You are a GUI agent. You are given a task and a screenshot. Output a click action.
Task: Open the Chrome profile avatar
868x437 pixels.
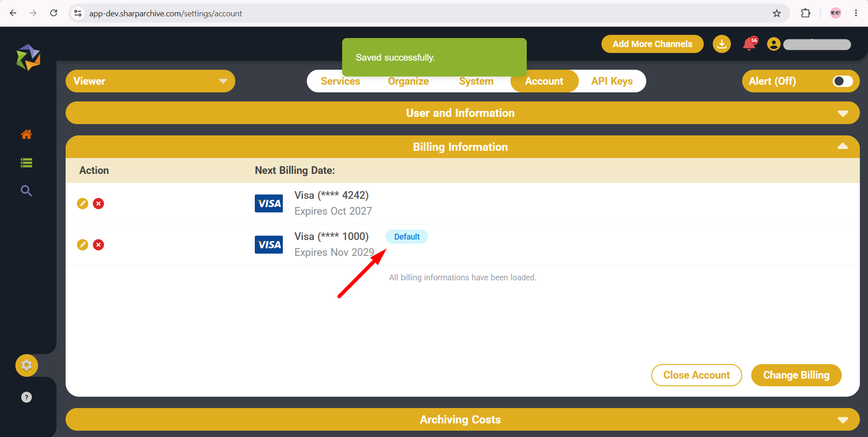click(x=835, y=13)
